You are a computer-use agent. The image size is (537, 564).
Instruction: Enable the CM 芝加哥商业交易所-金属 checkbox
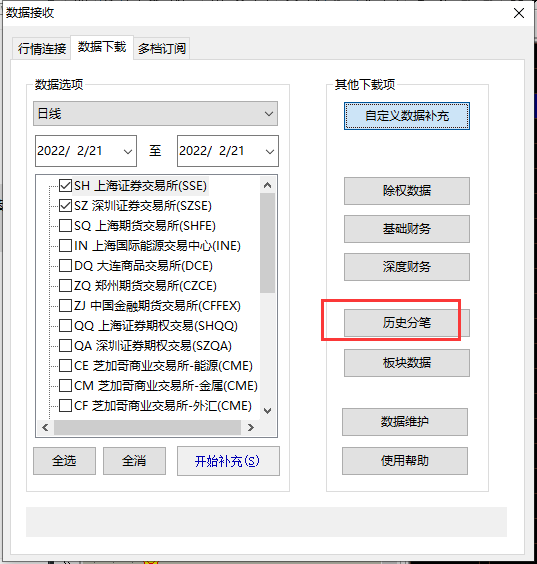tap(65, 386)
